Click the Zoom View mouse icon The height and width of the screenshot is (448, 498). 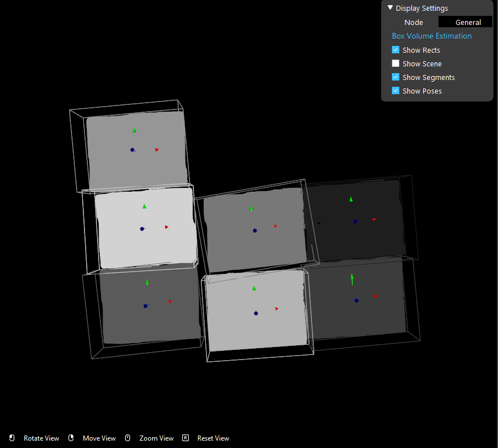[128, 438]
